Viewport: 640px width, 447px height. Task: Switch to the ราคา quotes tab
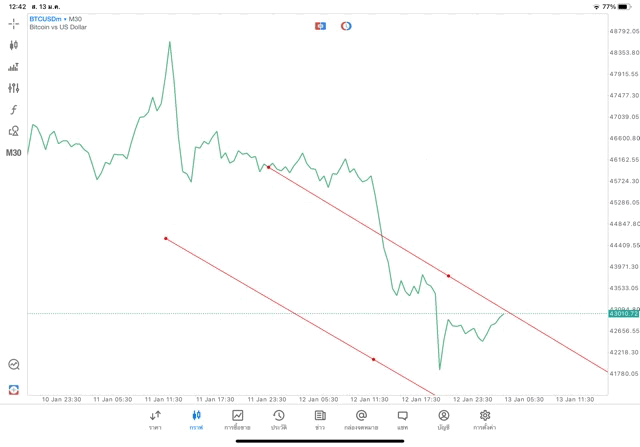(155, 419)
